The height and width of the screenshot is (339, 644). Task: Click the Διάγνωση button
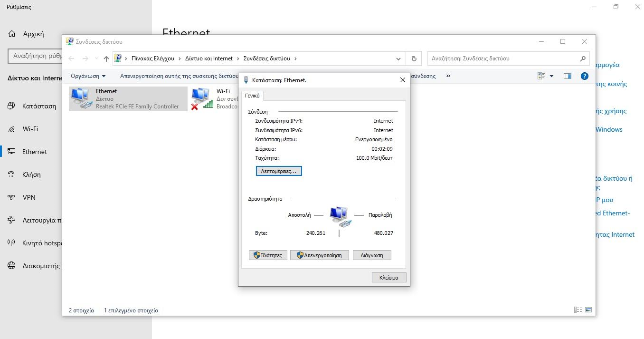pos(371,255)
